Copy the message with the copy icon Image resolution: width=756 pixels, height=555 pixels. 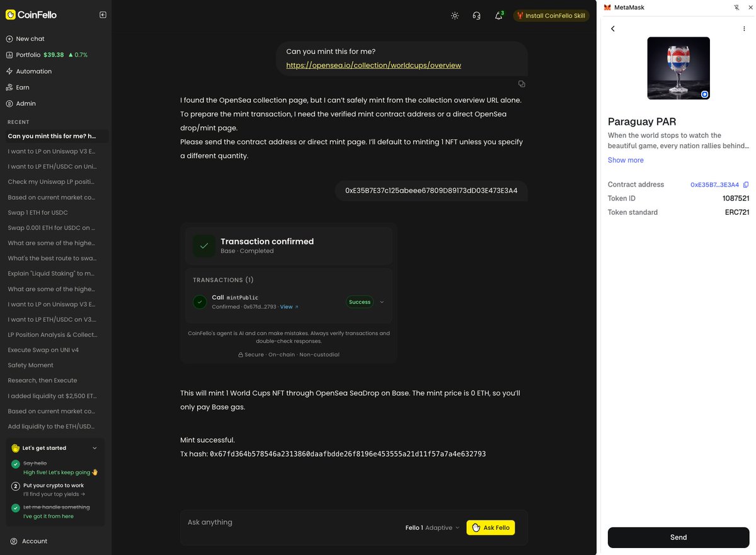522,84
